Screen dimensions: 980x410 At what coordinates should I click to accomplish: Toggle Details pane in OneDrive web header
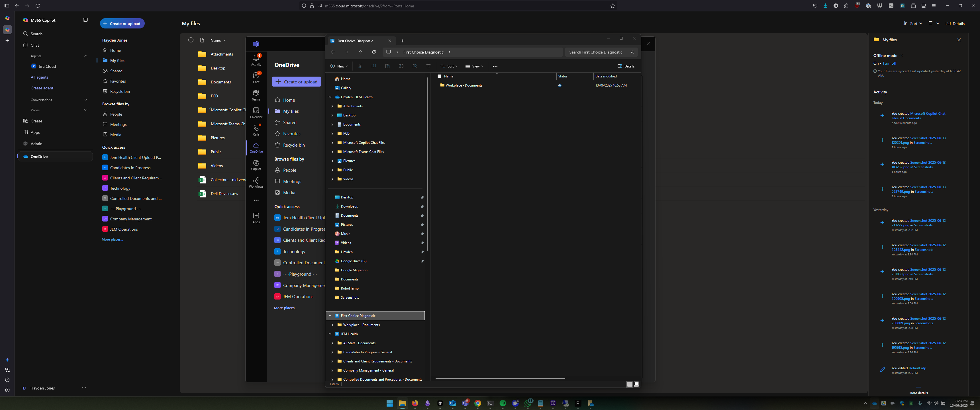(955, 24)
